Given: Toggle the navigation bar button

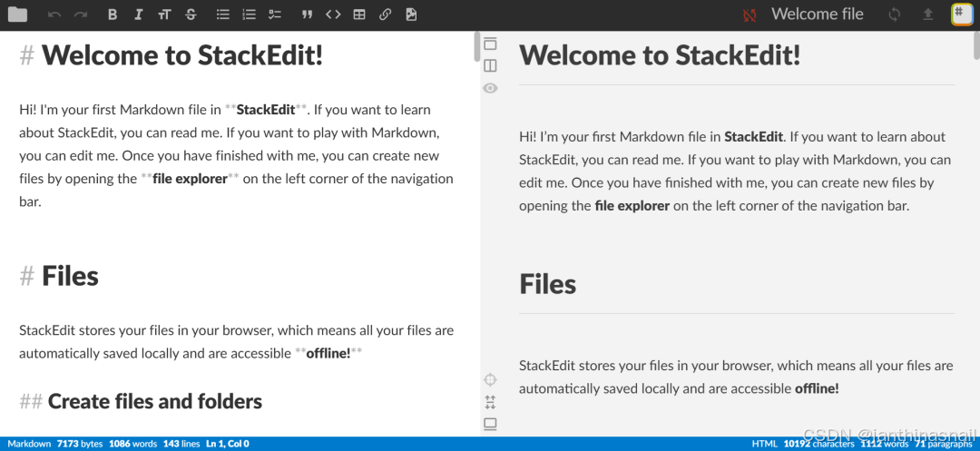Looking at the screenshot, I should pos(491,44).
